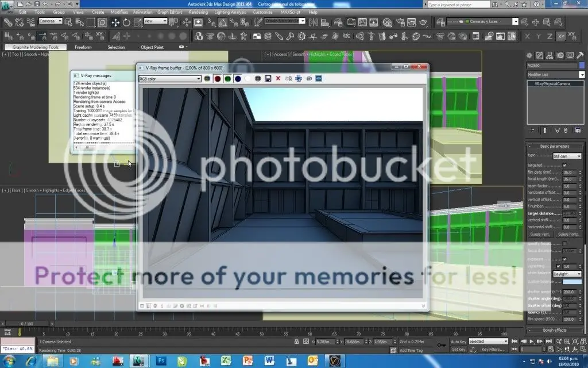The image size is (588, 368).
Task: Open the View reference coordinate dropdown
Action: click(x=155, y=21)
